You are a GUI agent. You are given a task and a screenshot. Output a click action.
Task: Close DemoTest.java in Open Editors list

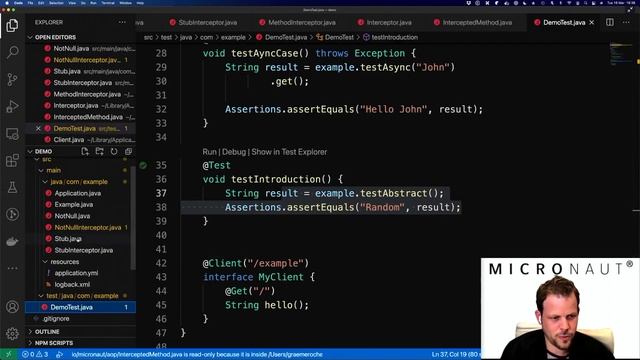tap(38, 128)
